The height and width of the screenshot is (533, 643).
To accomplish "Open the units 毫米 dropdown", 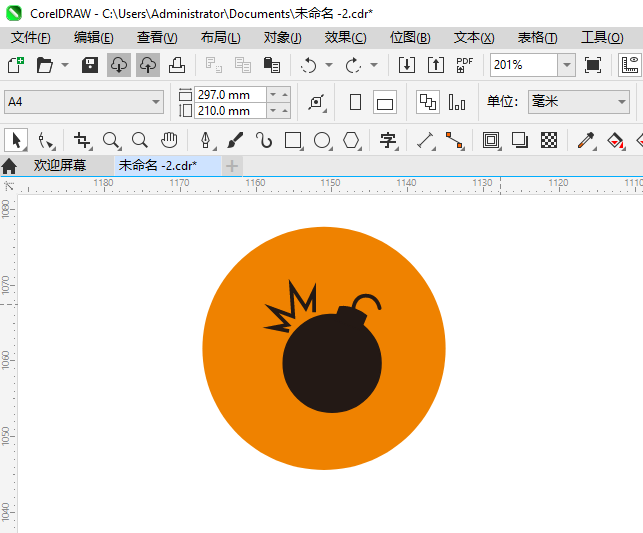I will [621, 102].
